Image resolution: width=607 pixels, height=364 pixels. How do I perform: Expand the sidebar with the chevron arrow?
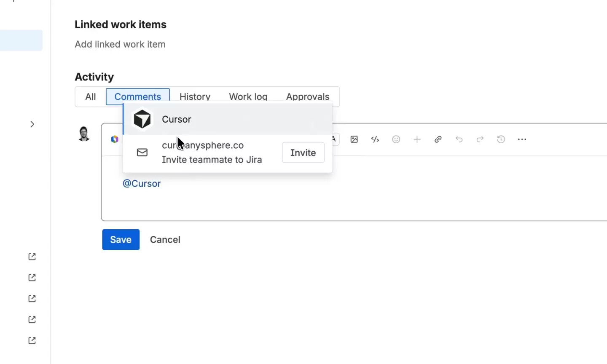tap(32, 124)
